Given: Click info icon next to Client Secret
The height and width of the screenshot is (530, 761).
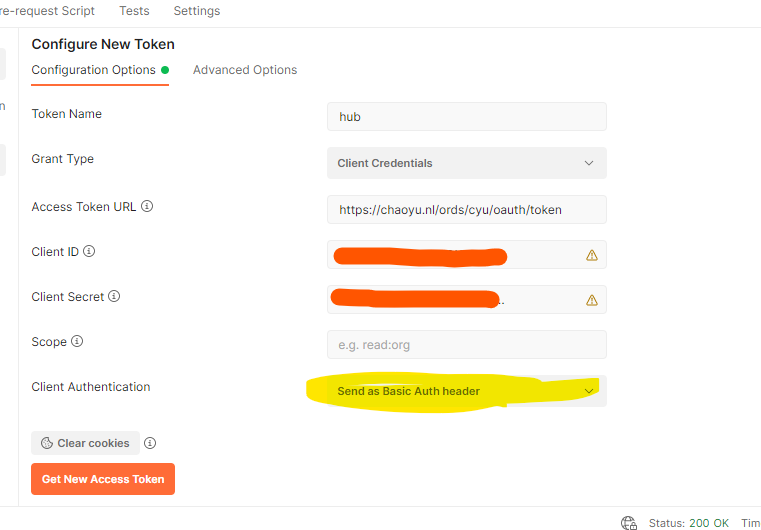Looking at the screenshot, I should (114, 297).
